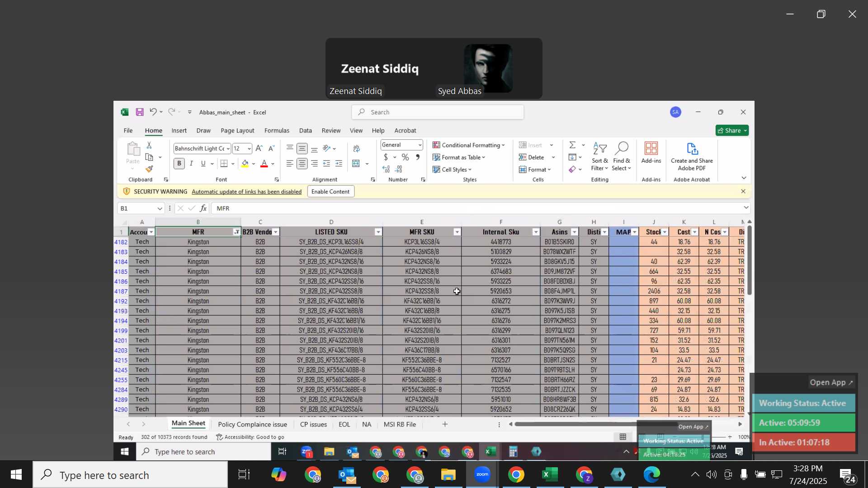Viewport: 868px width, 488px height.
Task: Click Decrease Decimal icon
Action: 399,169
